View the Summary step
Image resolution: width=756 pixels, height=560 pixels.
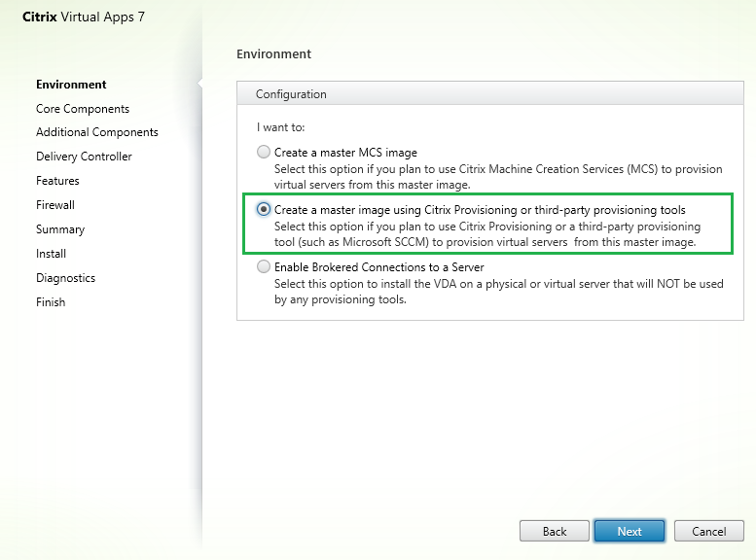[60, 229]
